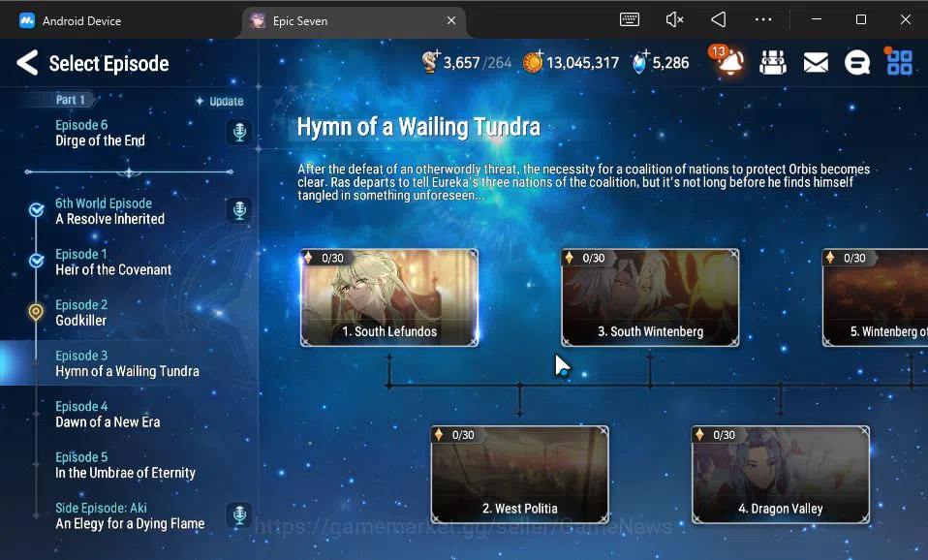
Task: Click 0/30 on South Wintenberg card
Action: (x=594, y=258)
